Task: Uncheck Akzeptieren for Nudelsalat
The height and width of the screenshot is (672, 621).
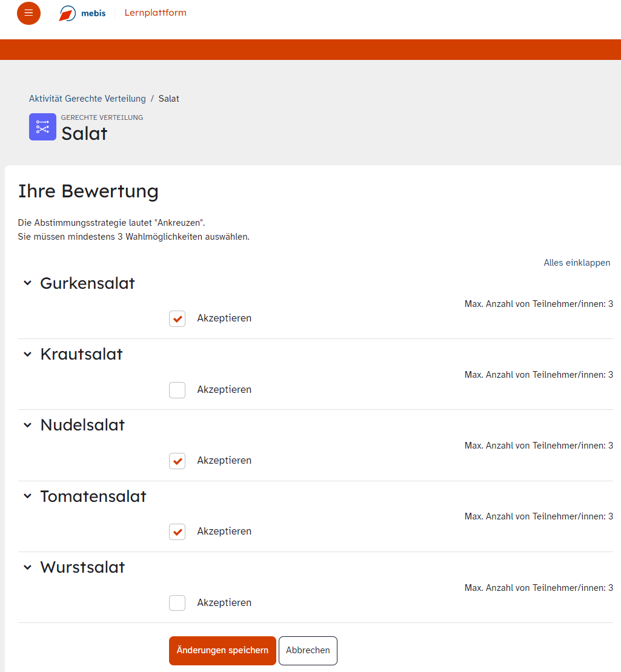Action: click(177, 461)
